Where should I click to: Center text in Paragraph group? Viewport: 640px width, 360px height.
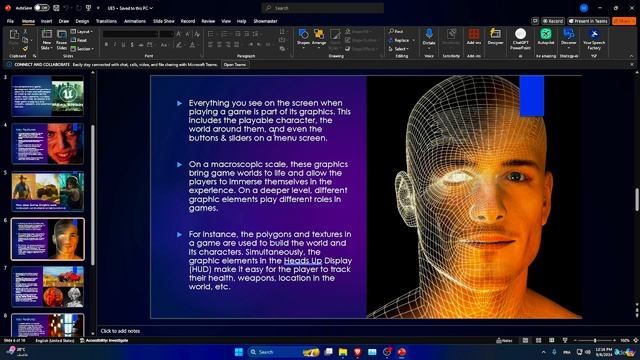click(x=219, y=45)
